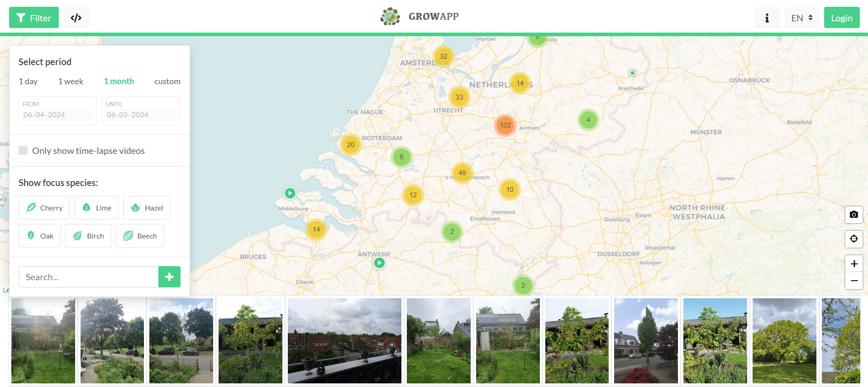This screenshot has width=868, height=387.
Task: Open the information icon button
Action: tap(767, 18)
